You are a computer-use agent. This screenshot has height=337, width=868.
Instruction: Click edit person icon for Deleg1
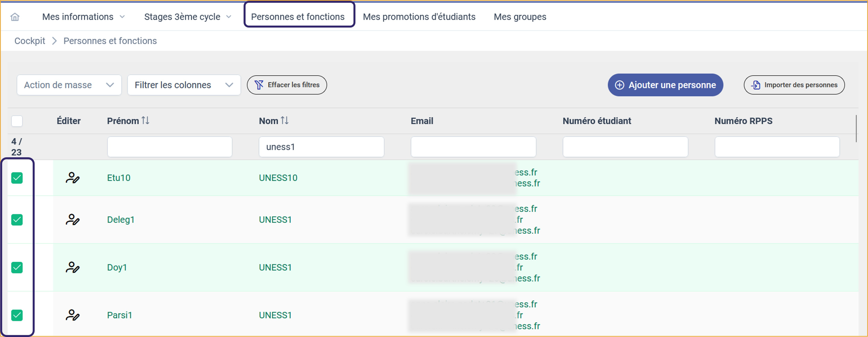click(x=72, y=220)
